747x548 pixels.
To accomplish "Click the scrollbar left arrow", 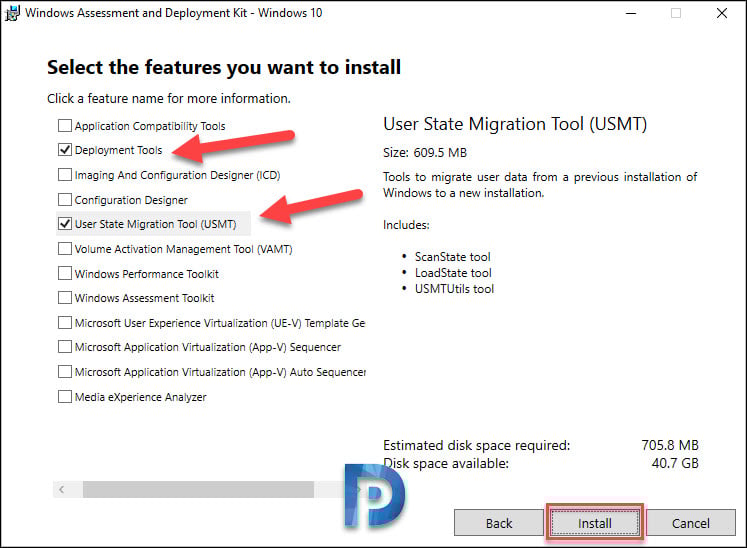I will pyautogui.click(x=61, y=489).
